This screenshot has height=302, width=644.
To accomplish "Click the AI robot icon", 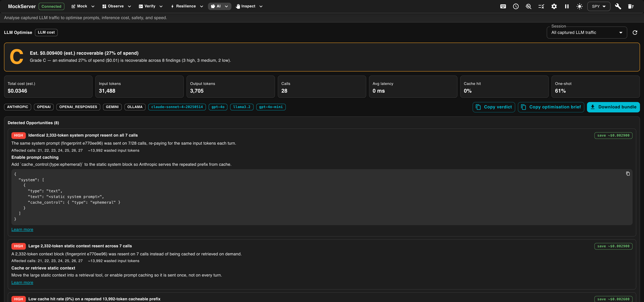I will click(x=213, y=7).
